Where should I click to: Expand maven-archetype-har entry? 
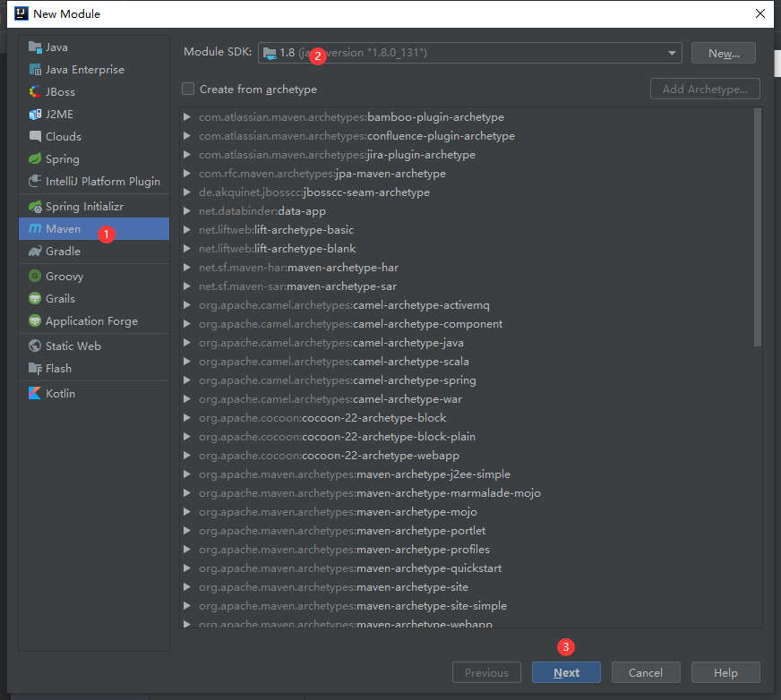point(187,268)
